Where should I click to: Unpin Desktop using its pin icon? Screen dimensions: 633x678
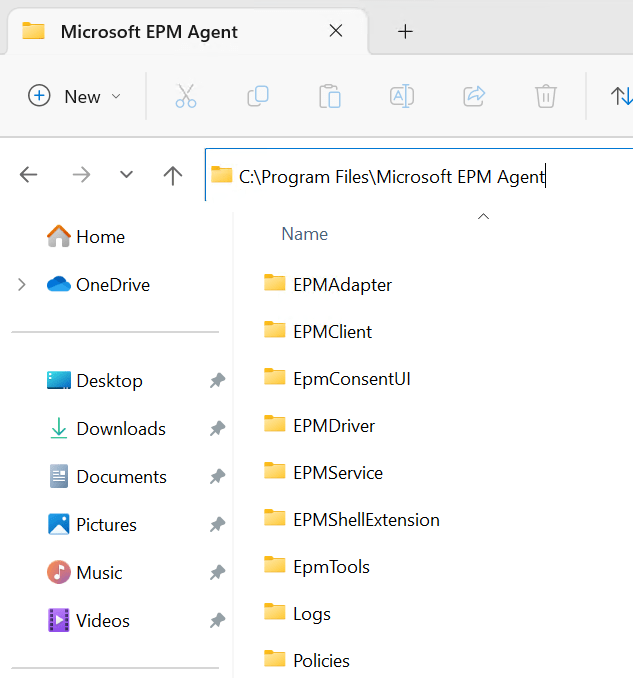tap(216, 381)
